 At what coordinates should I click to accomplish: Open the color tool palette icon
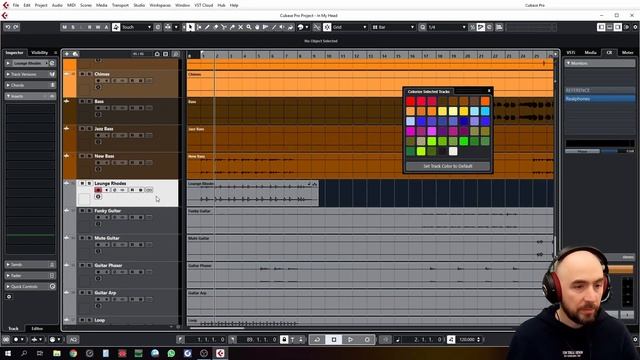click(x=301, y=27)
